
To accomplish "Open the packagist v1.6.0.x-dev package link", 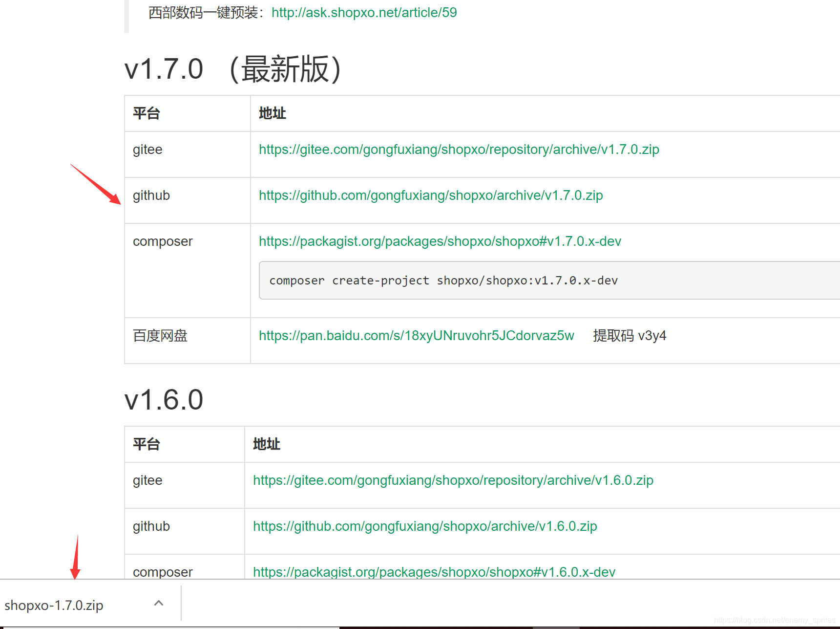I will tap(434, 572).
